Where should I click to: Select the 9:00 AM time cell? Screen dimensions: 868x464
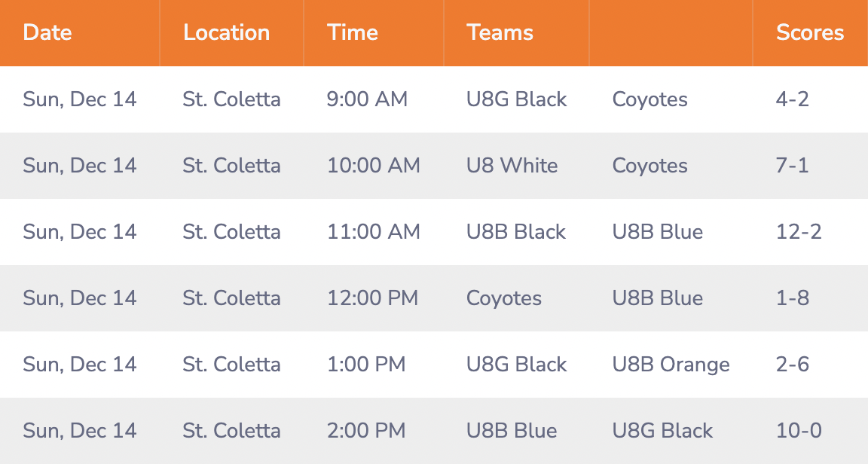[x=367, y=99]
